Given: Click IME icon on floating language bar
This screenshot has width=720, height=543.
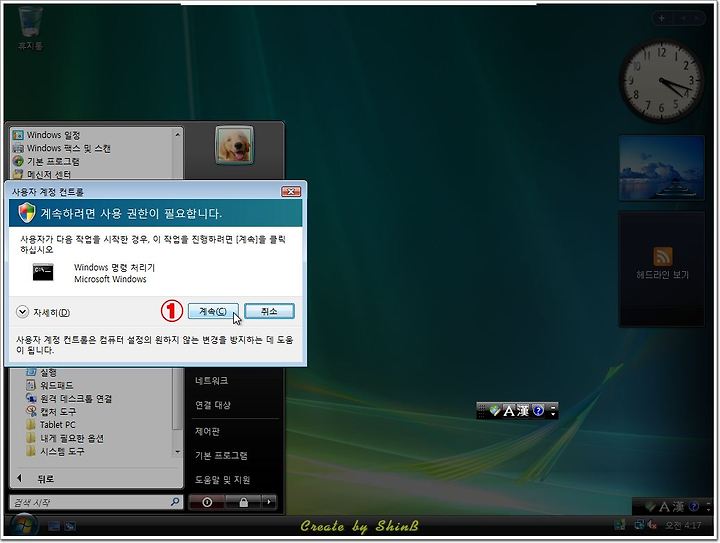Looking at the screenshot, I should pos(495,411).
